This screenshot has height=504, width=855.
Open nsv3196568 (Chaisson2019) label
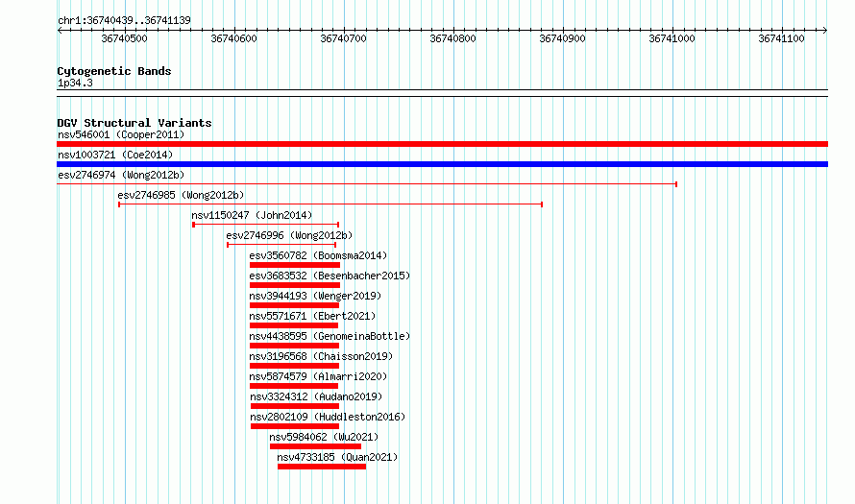321,356
